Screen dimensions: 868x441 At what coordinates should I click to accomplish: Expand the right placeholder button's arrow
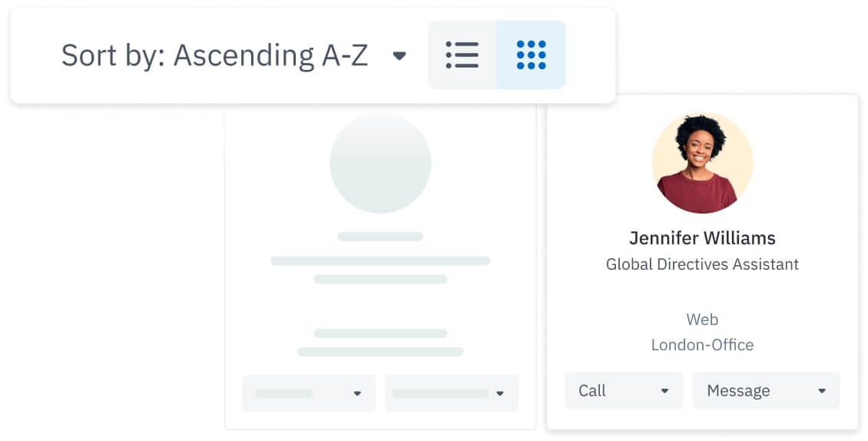click(500, 393)
